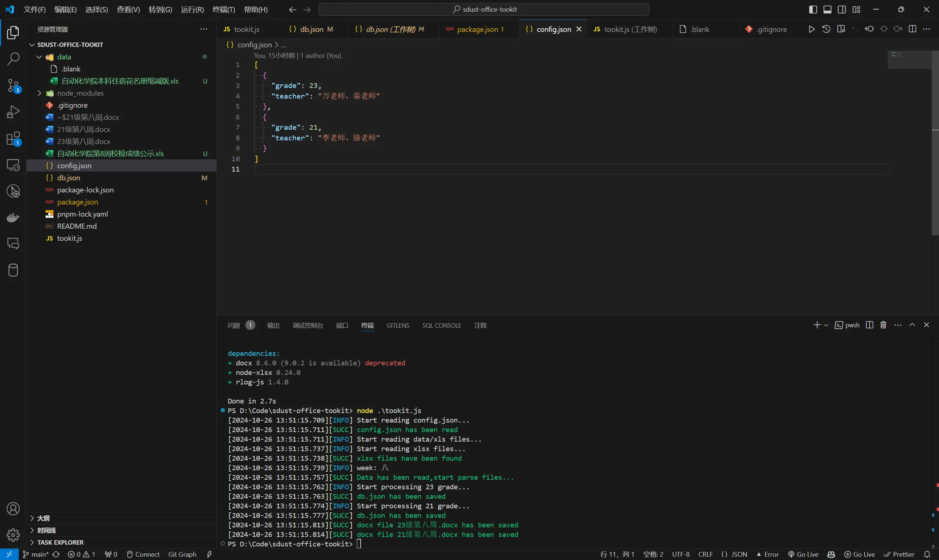Viewport: 939px width, 560px height.
Task: Toggle primary side bar visibility
Action: (813, 10)
